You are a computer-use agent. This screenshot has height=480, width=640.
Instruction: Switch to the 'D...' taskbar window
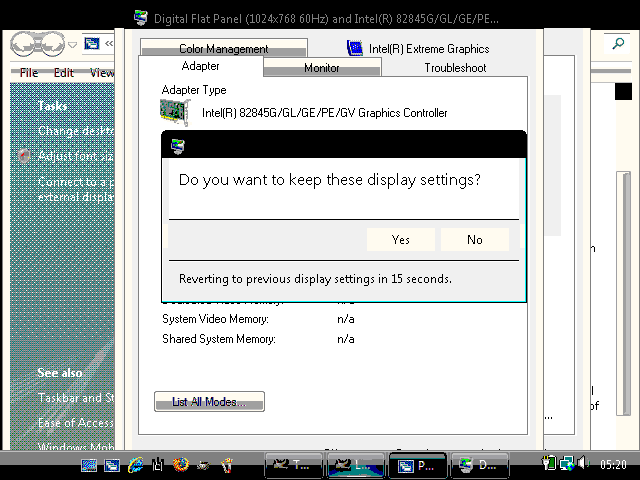pyautogui.click(x=479, y=465)
